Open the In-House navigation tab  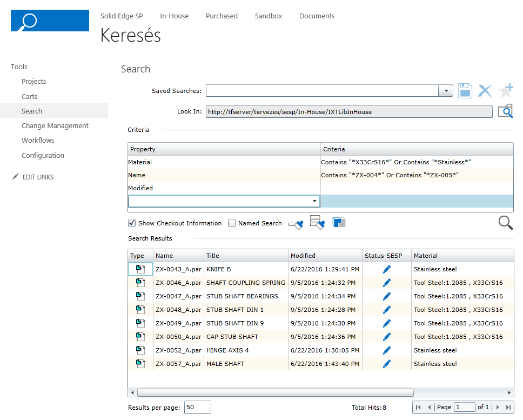coord(174,16)
